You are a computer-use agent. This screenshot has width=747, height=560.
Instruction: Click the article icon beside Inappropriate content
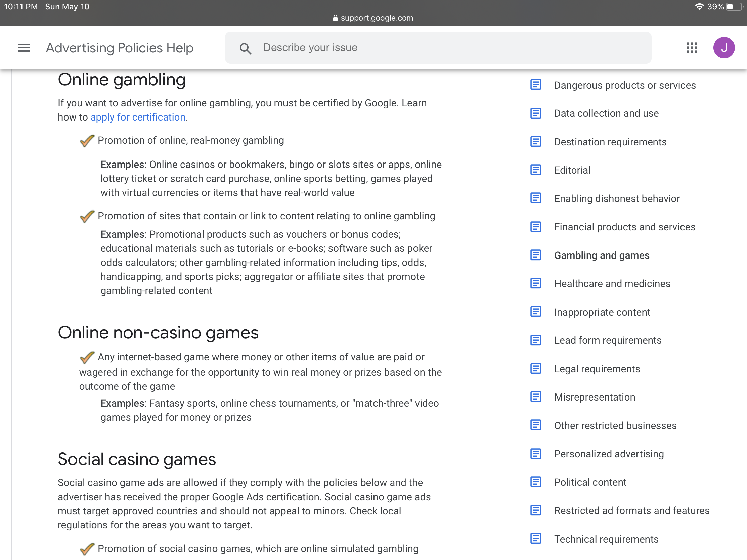click(535, 312)
